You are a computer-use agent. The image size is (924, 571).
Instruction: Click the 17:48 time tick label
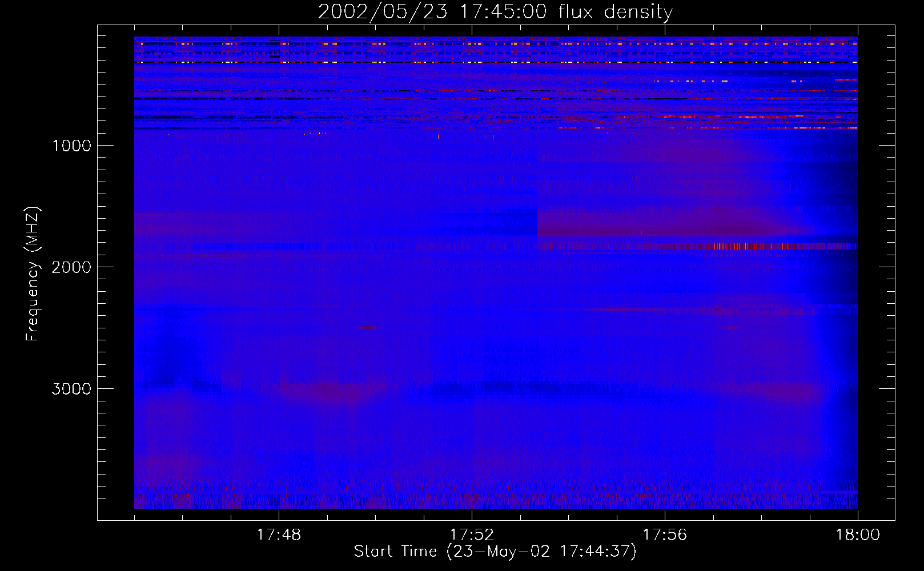[x=279, y=535]
